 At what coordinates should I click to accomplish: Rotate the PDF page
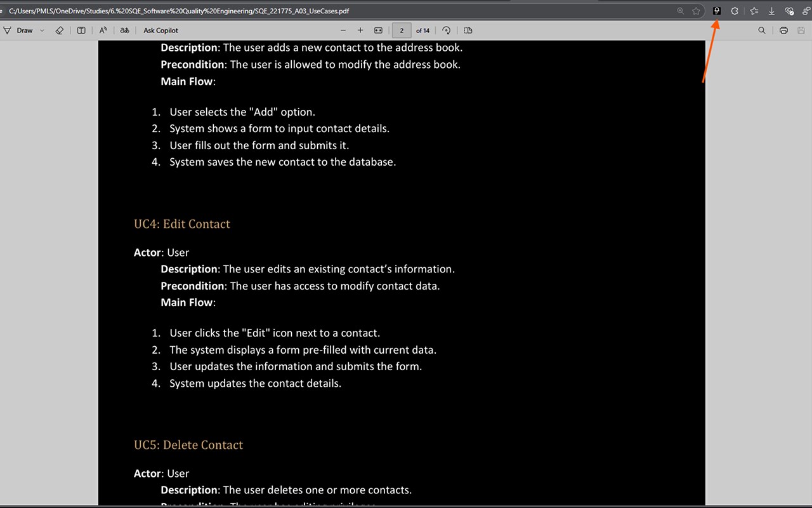pos(447,30)
